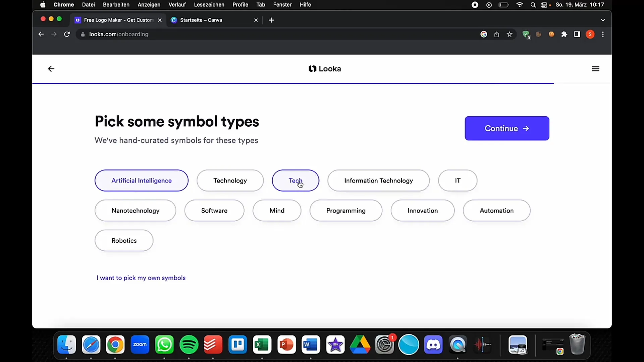Viewport: 644px width, 362px height.
Task: Click the I want to pick my own symbols link
Action: [141, 278]
